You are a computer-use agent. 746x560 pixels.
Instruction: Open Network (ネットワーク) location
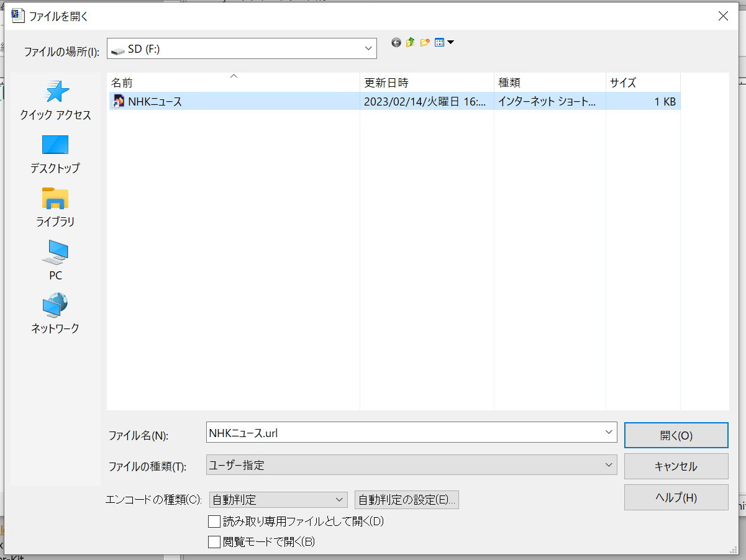(x=55, y=314)
